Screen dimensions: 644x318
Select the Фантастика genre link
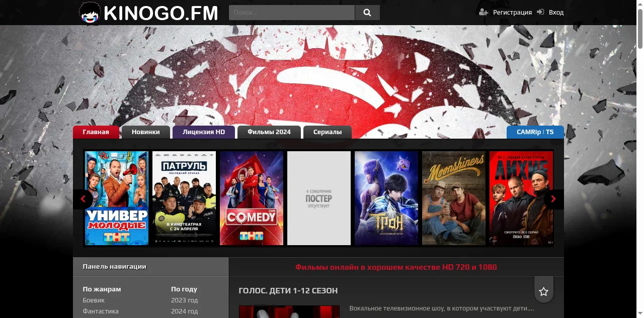pyautogui.click(x=101, y=311)
